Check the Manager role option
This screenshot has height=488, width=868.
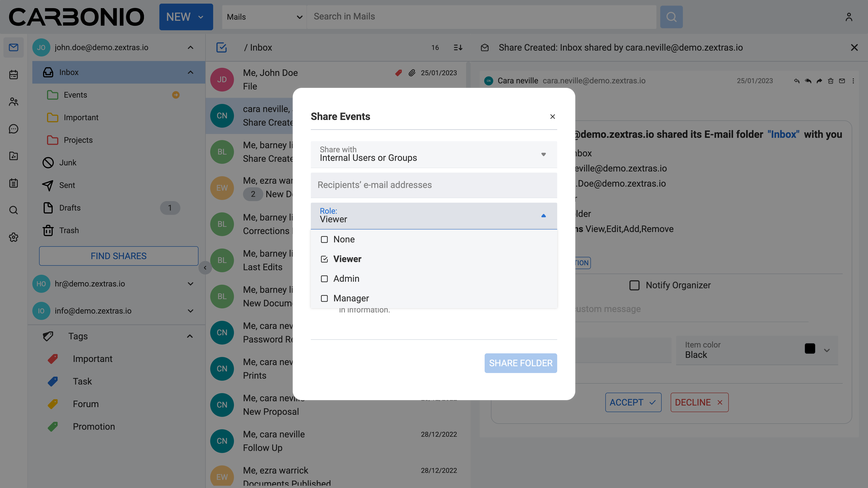coord(324,298)
